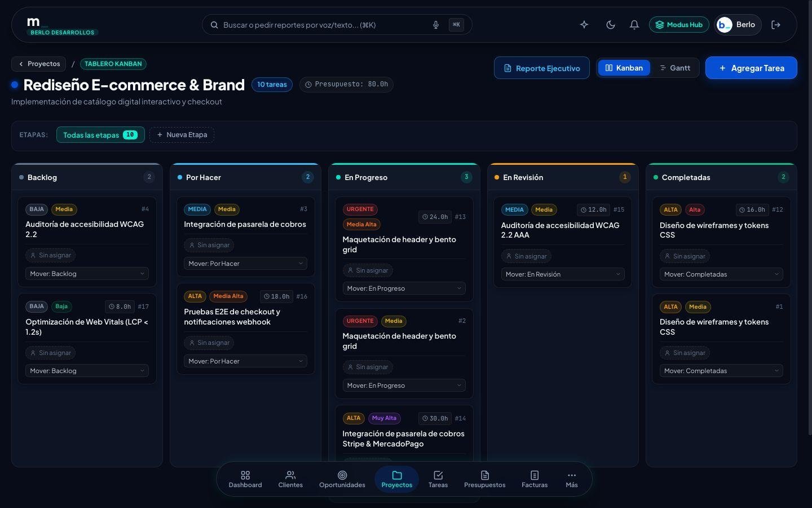Click Sin asignar on task #17
The width and height of the screenshot is (812, 508).
click(x=51, y=353)
